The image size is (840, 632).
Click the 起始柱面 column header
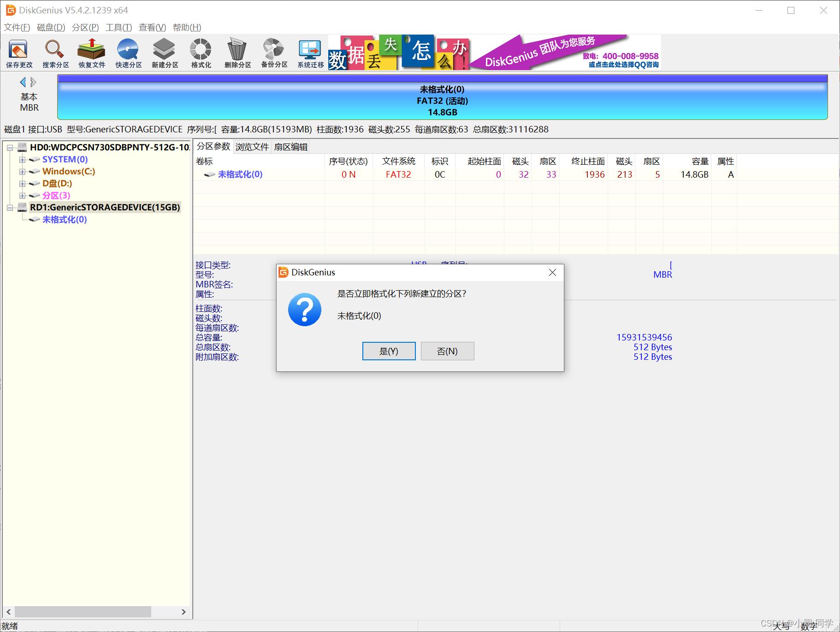click(480, 161)
